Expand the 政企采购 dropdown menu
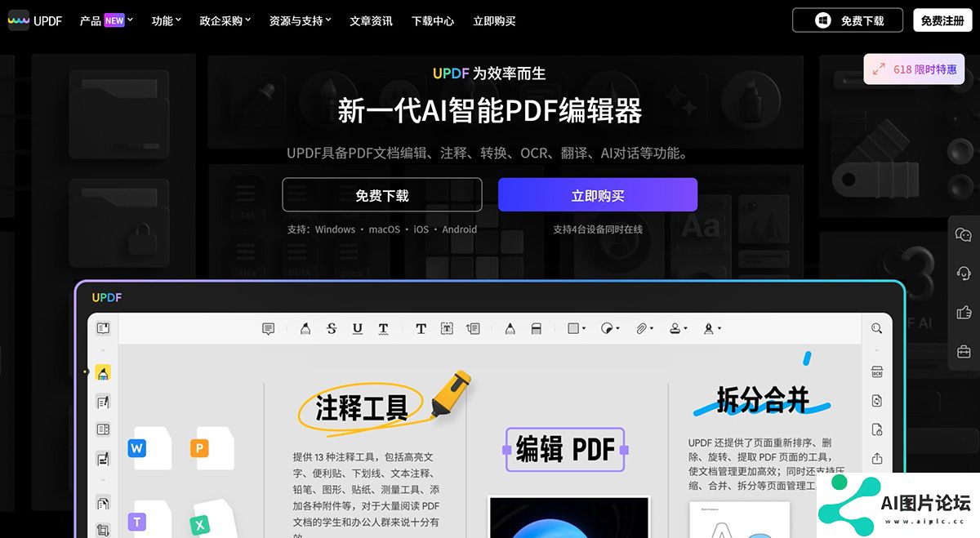This screenshot has height=538, width=980. (x=225, y=20)
